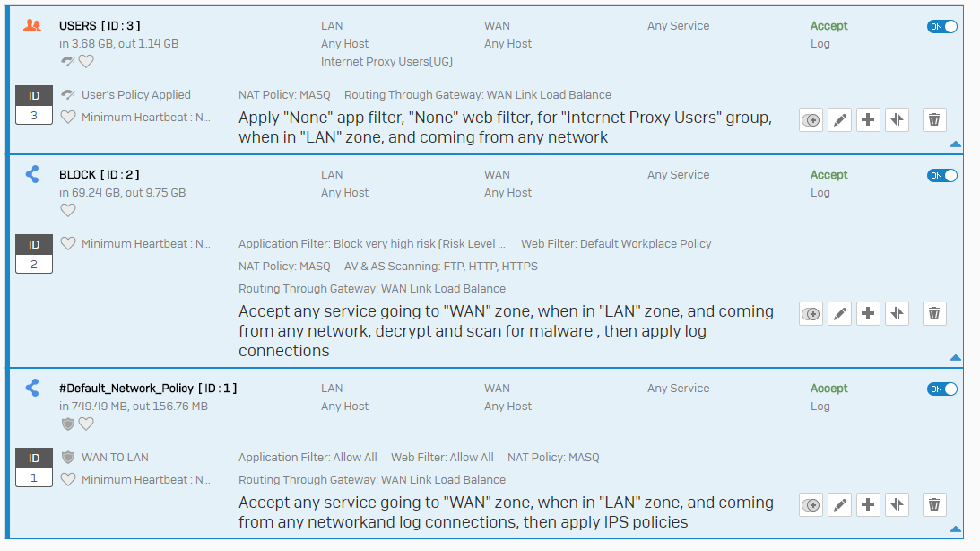This screenshot has height=551, width=980.
Task: Delete the USERS rule via trash icon
Action: click(933, 119)
